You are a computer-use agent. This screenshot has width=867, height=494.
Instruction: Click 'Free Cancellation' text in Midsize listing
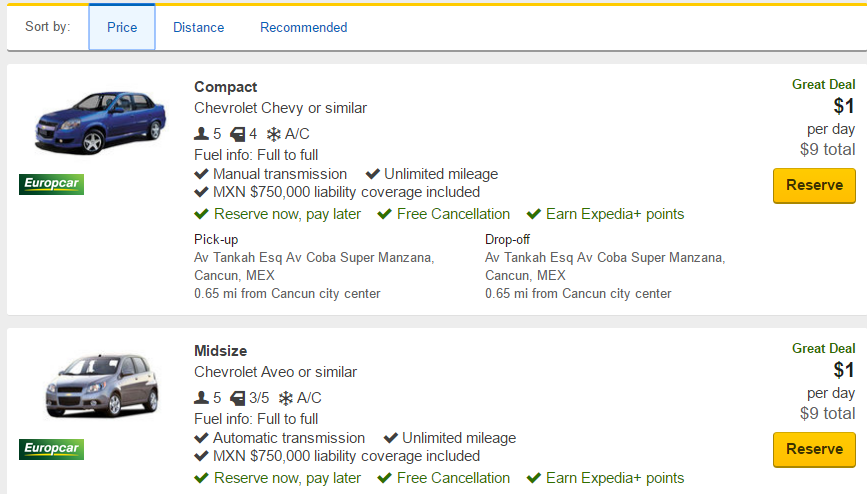coord(453,477)
